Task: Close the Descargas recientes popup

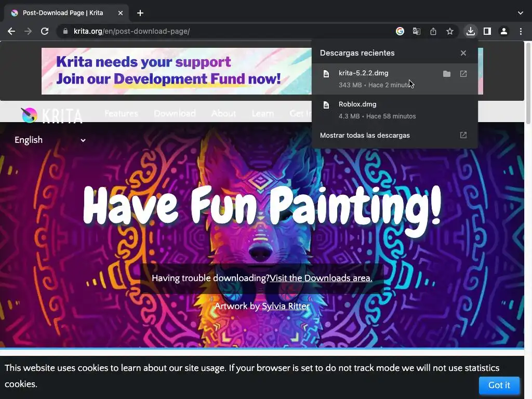Action: (463, 53)
